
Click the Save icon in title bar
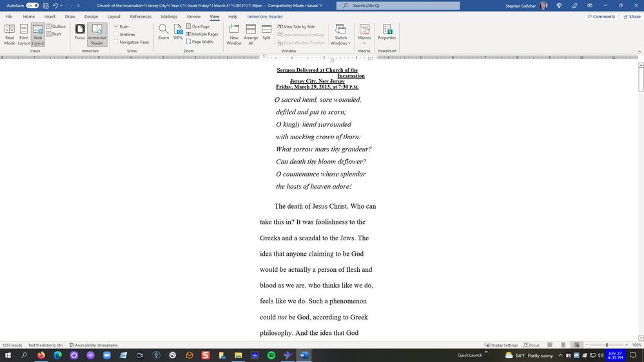46,6
